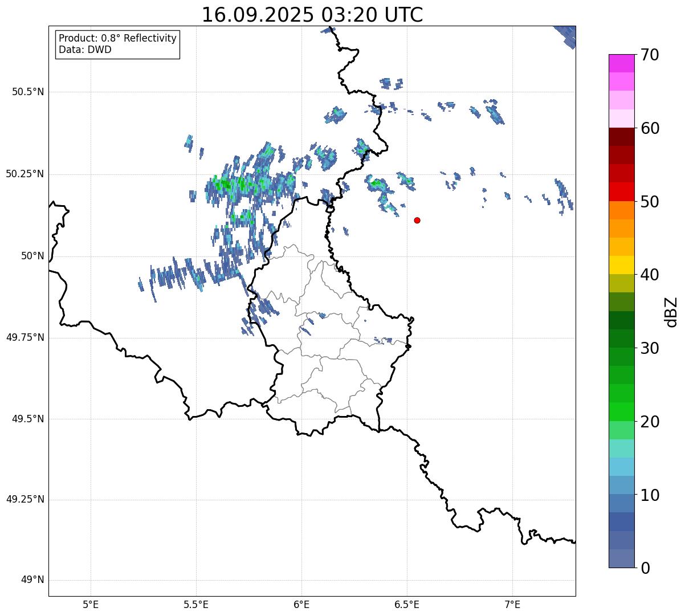Click the title '16.09.2025 03:20 UTC'
The image size is (685, 616).
click(312, 15)
